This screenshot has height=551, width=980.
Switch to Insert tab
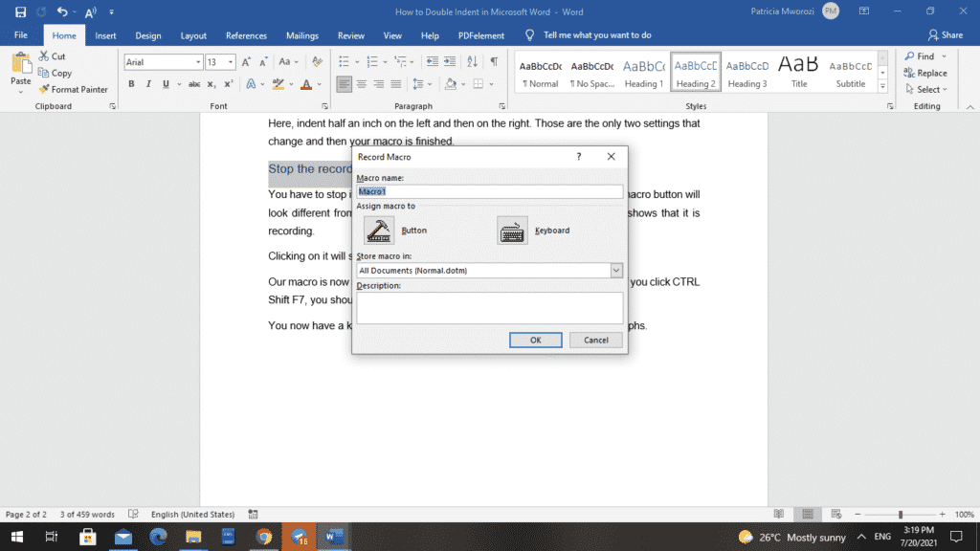tap(105, 35)
